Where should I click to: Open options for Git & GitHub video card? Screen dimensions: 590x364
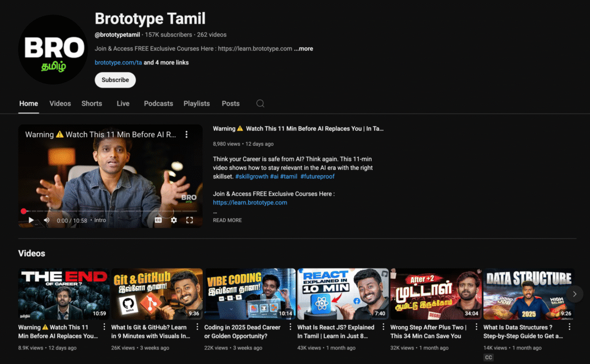click(x=197, y=327)
